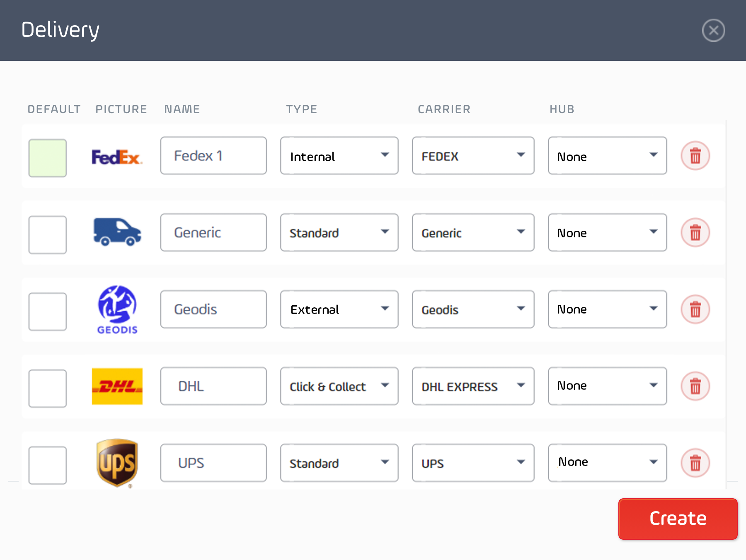Click the blue van picture for Generic
746x560 pixels.
coord(117,232)
